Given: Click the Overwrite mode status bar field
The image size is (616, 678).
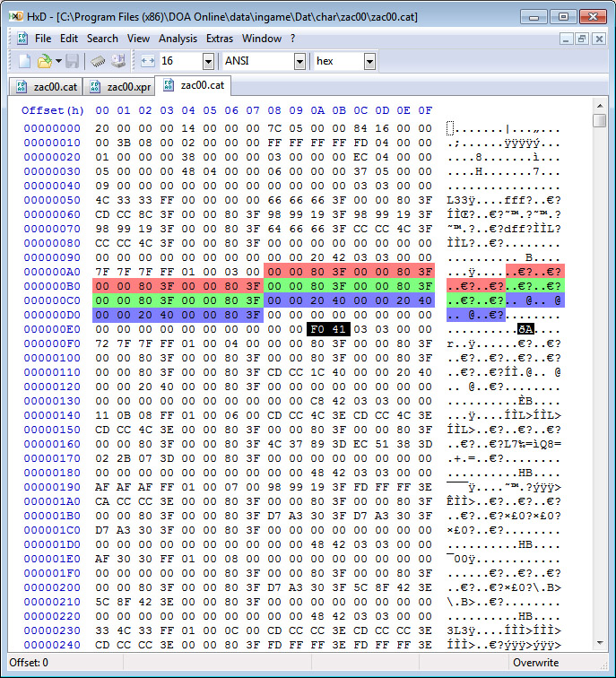Looking at the screenshot, I should point(535,663).
